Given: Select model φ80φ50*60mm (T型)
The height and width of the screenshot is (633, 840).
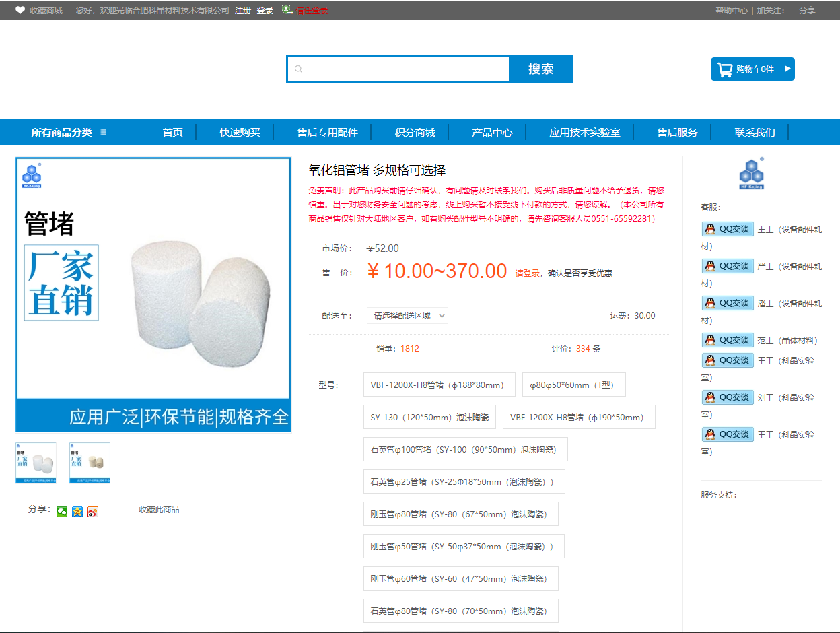Looking at the screenshot, I should 573,385.
